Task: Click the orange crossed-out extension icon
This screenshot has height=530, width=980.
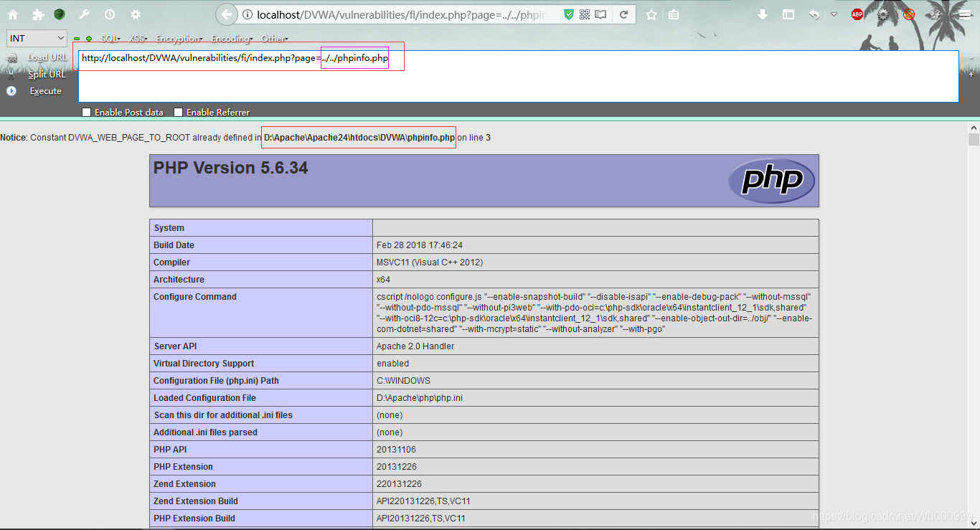Action: [x=908, y=14]
